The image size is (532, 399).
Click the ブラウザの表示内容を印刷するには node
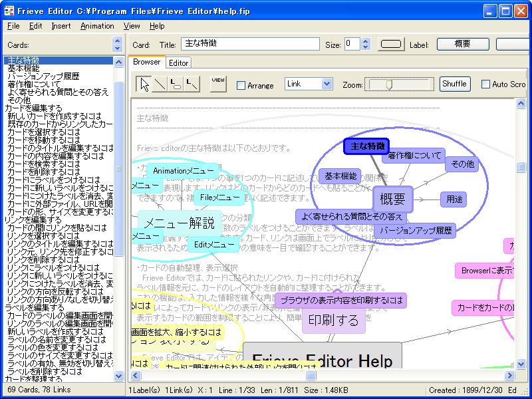[340, 301]
